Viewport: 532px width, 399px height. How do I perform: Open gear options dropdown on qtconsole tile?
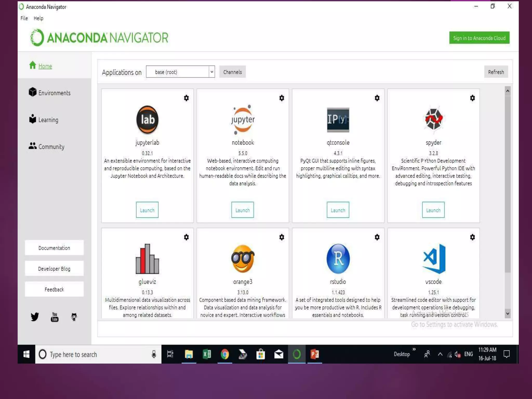click(x=377, y=98)
